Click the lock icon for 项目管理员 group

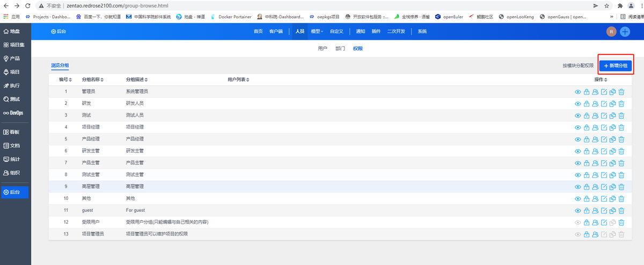coord(587,234)
